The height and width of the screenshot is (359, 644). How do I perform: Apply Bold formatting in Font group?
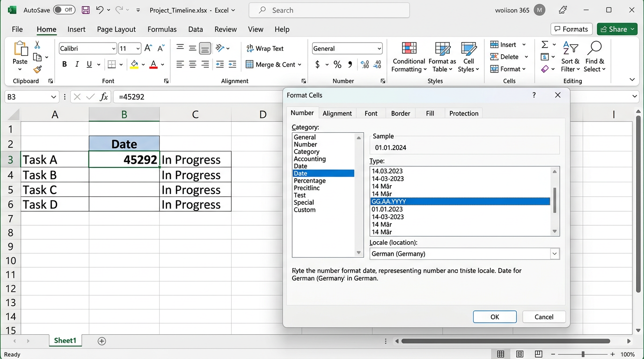tap(65, 65)
